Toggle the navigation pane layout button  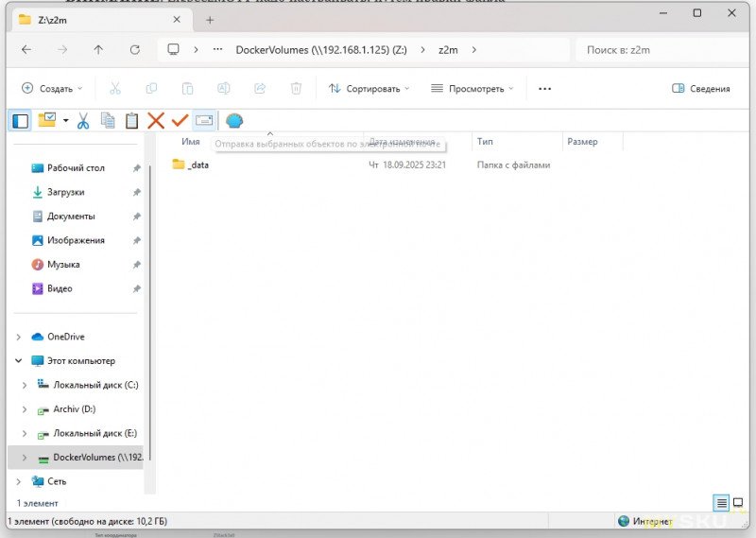click(x=19, y=121)
